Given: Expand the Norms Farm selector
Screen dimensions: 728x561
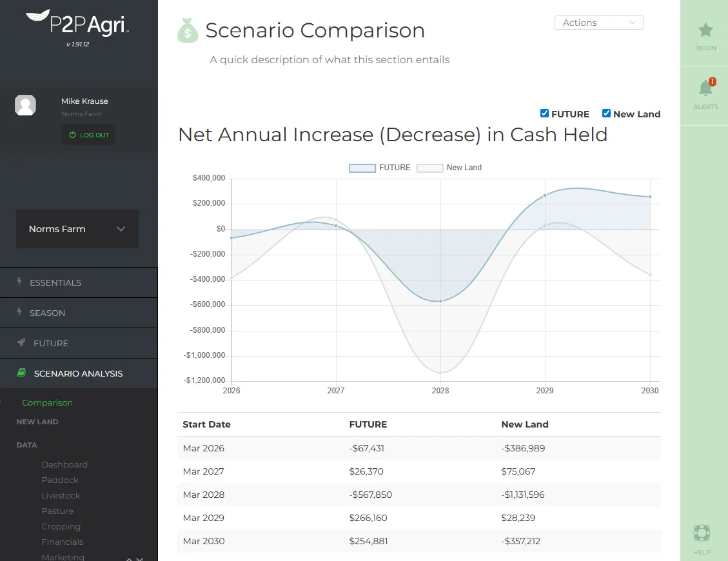Looking at the screenshot, I should pyautogui.click(x=77, y=229).
